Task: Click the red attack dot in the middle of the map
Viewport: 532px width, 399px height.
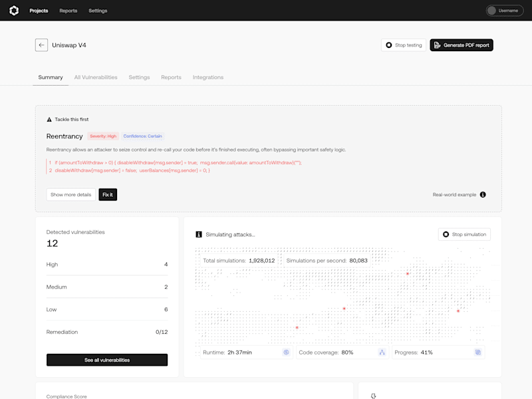Action: (x=344, y=309)
